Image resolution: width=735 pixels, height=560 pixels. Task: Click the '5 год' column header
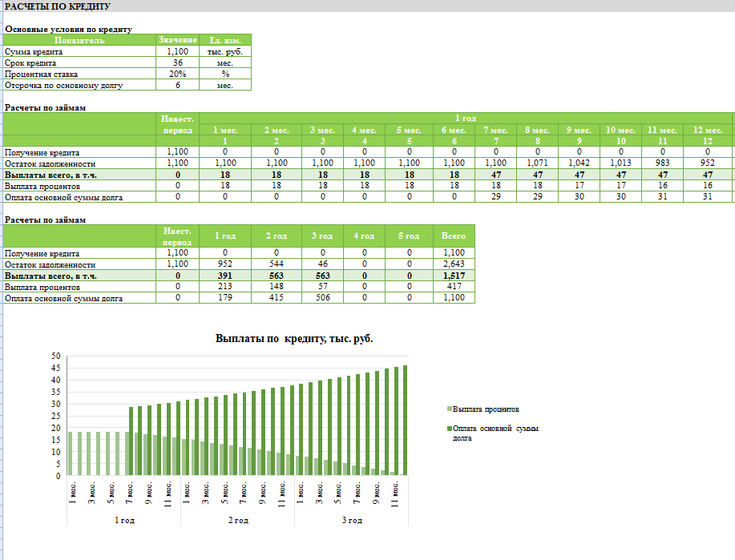[x=410, y=236]
